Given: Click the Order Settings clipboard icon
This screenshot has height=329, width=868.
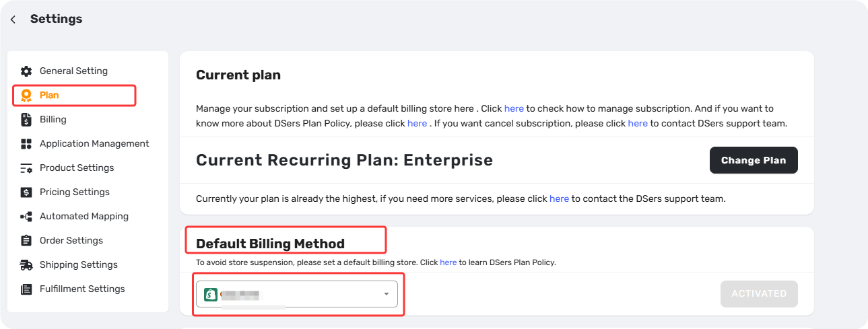Looking at the screenshot, I should [26, 241].
